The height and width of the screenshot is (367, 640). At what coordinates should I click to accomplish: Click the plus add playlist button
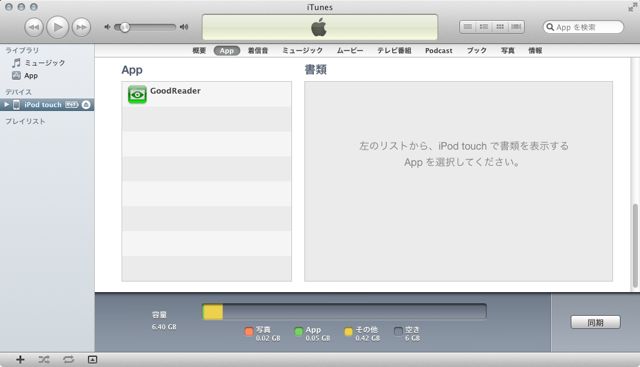coord(20,359)
